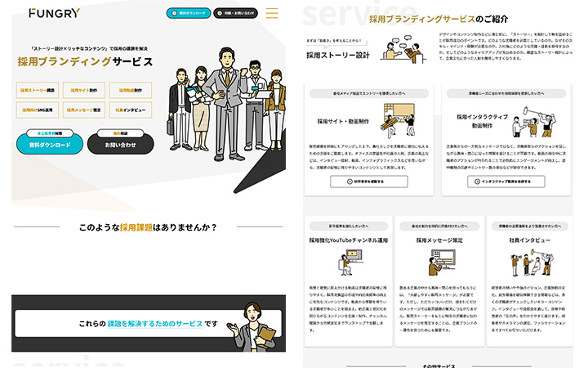The width and height of the screenshot is (588, 368).
Task: Click 課題を解決するためのサービス underlined text
Action: pos(155,324)
